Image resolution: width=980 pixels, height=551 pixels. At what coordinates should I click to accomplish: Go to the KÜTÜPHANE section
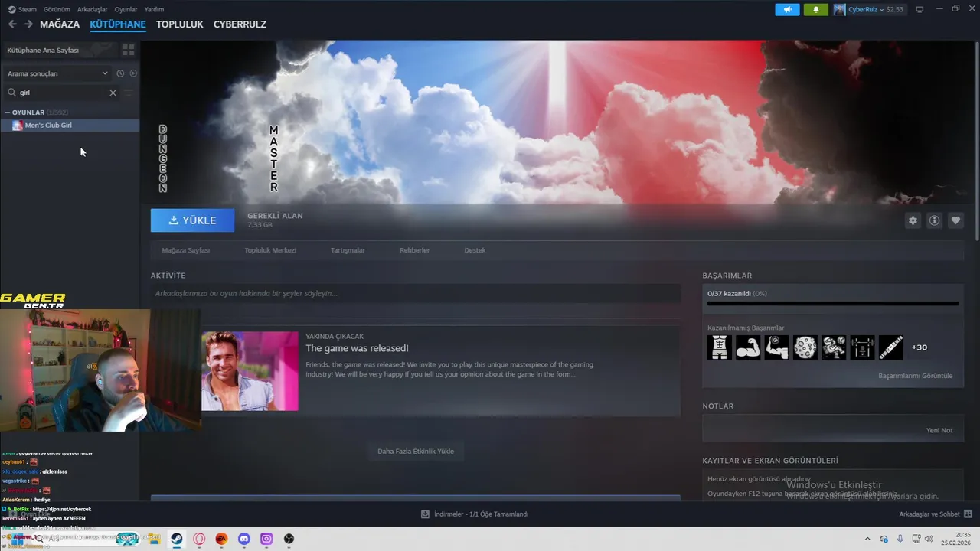coord(118,24)
